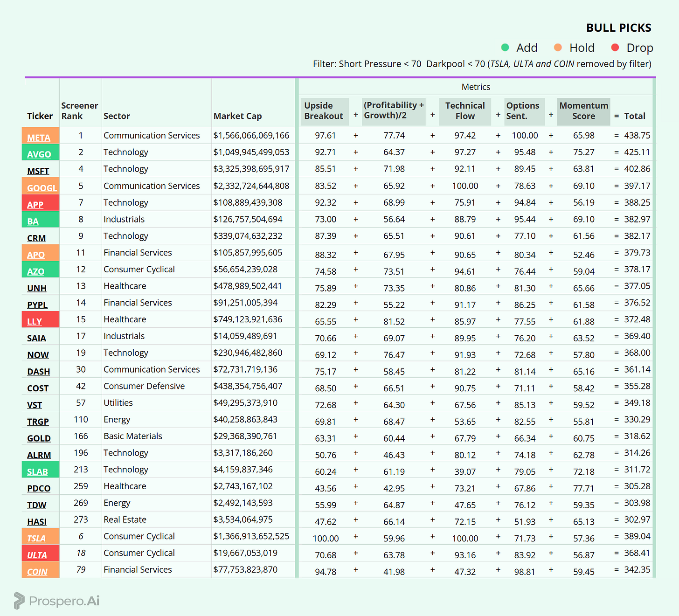
Task: Click the red Drop legend dot
Action: tap(615, 47)
